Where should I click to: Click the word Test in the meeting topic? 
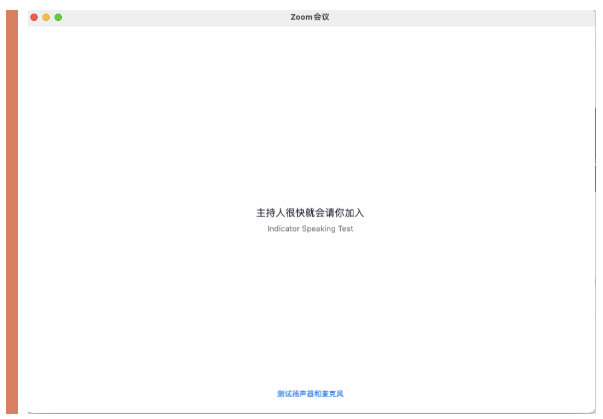pos(345,229)
